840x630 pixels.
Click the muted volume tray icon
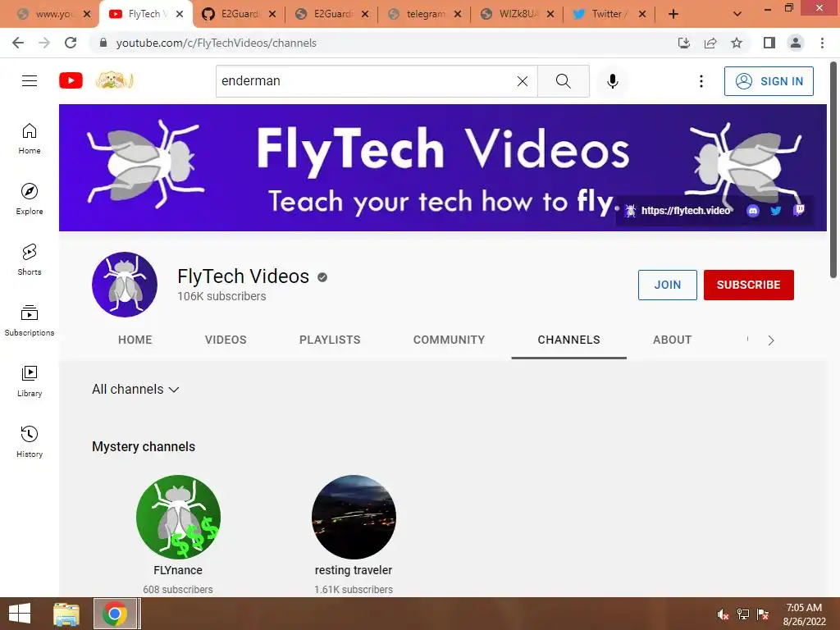pos(723,614)
